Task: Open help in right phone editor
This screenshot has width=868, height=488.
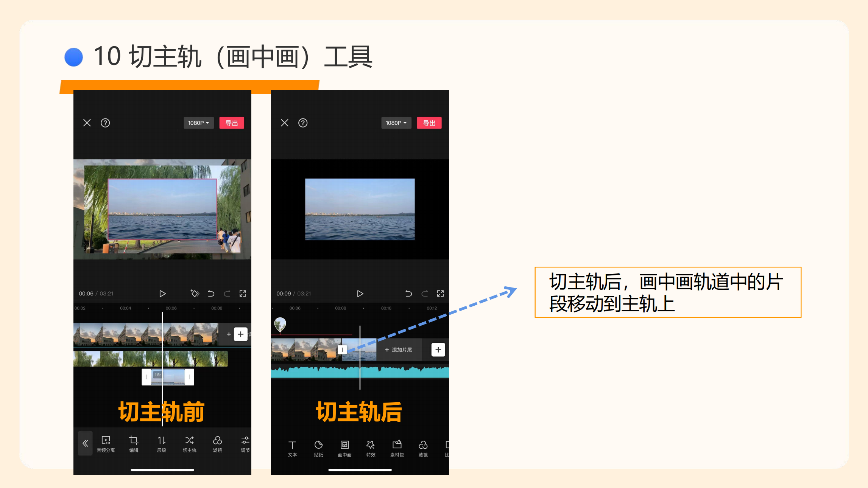Action: (x=303, y=123)
